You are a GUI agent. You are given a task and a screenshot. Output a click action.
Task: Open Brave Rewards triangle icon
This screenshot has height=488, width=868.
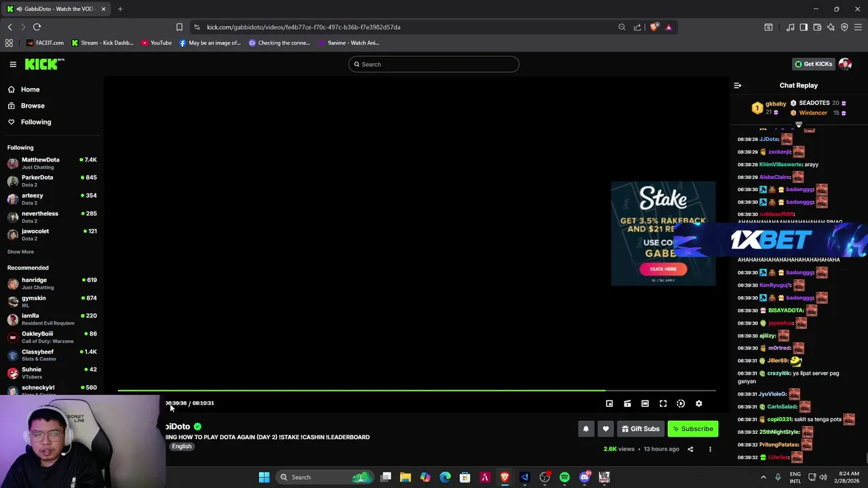(x=669, y=27)
